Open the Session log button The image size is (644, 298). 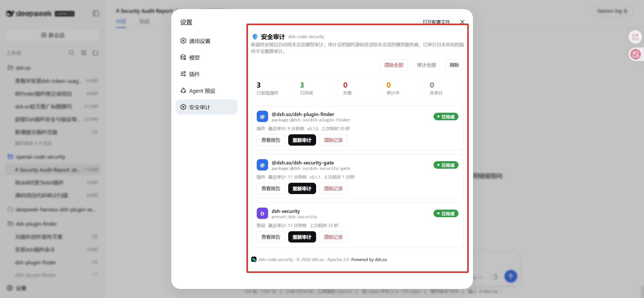tap(612, 11)
